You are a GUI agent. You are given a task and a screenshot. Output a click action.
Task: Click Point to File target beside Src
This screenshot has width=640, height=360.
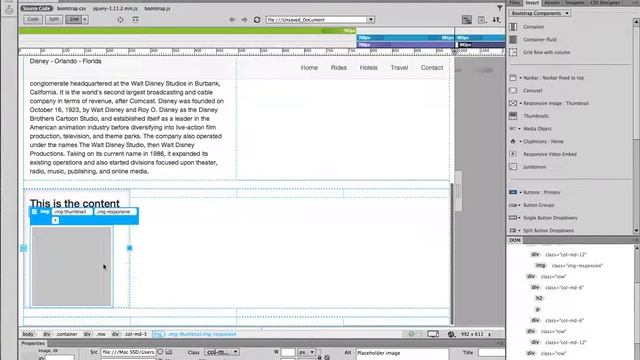tap(160, 352)
